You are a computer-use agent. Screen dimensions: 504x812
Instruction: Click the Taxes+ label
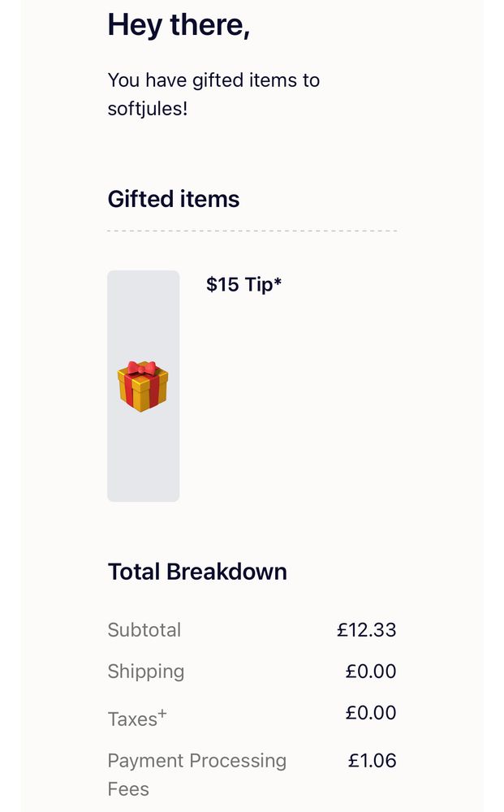137,719
